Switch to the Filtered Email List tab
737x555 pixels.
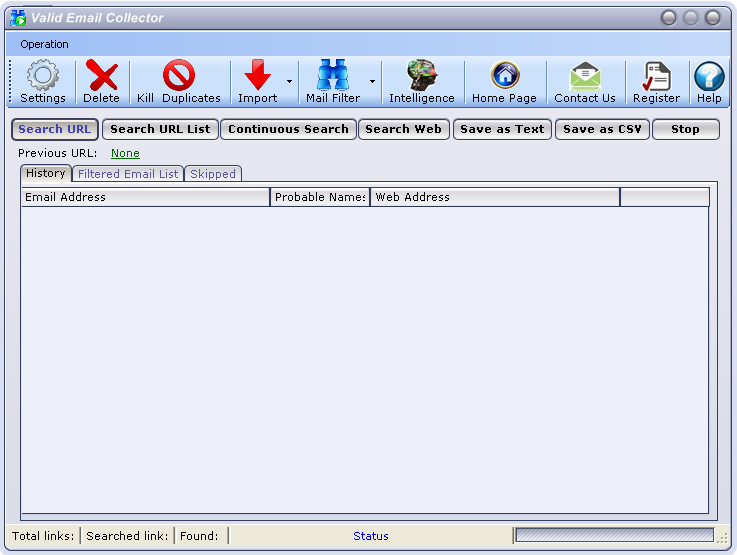[x=128, y=174]
